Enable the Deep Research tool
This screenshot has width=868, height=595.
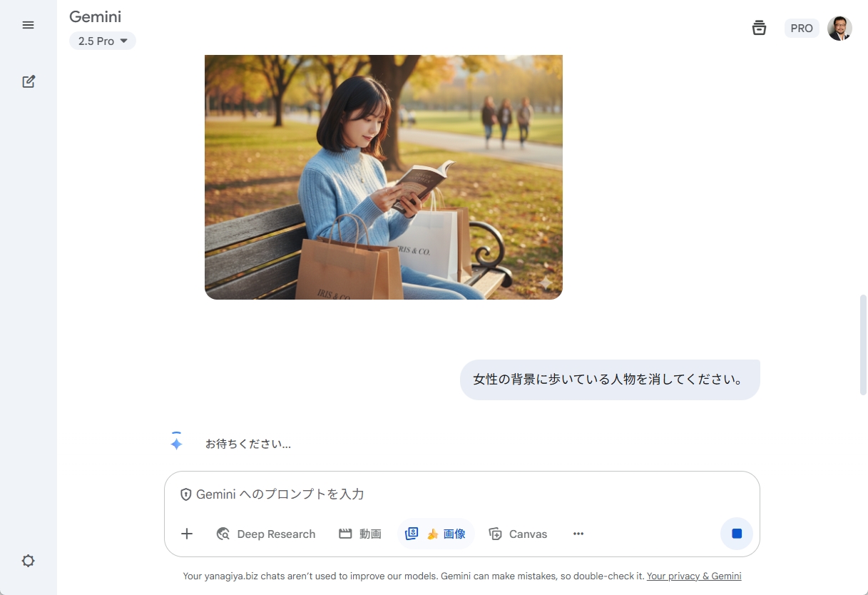[266, 534]
